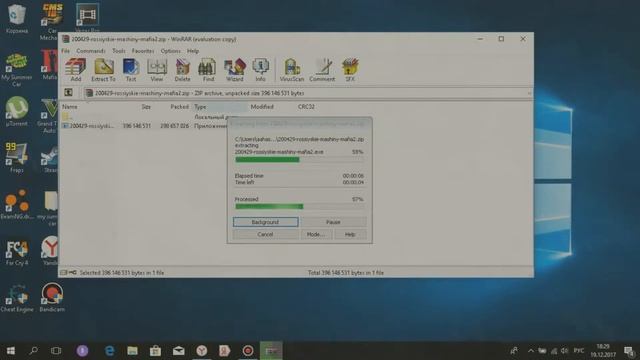Open the Car Mechanic Simulator desktop icon
This screenshot has height=360, width=640.
coord(51,22)
